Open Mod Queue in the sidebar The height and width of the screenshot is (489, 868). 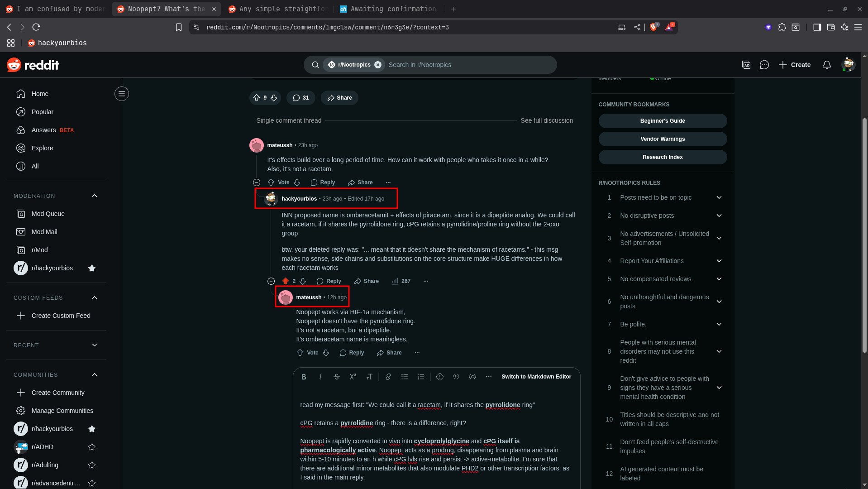click(x=48, y=214)
